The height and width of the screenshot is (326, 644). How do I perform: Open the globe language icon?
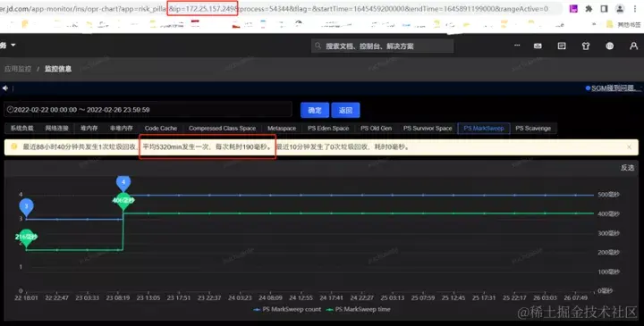pyautogui.click(x=609, y=46)
